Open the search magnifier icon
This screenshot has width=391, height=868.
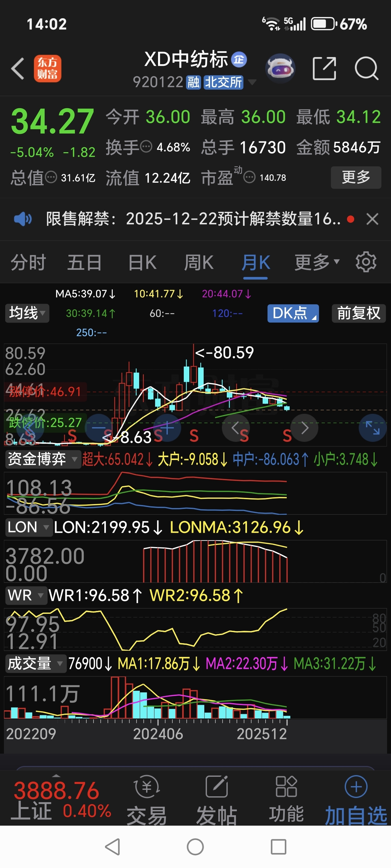pos(367,68)
